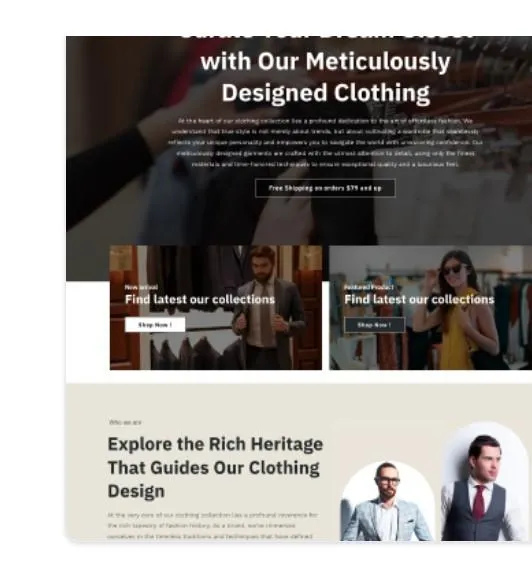This screenshot has width=532, height=568.
Task: Select the Featured Product label text
Action: point(369,287)
